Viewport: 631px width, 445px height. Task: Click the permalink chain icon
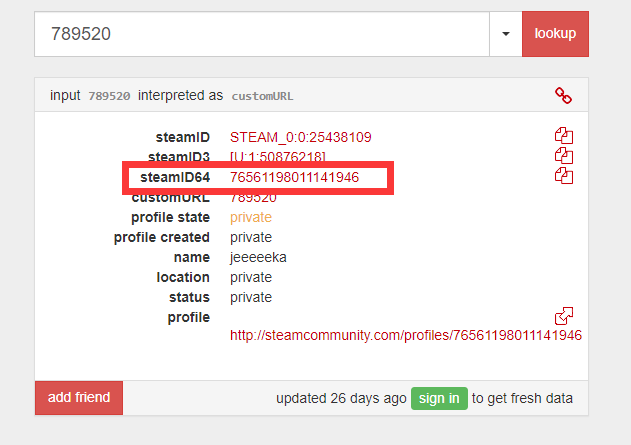tap(563, 96)
